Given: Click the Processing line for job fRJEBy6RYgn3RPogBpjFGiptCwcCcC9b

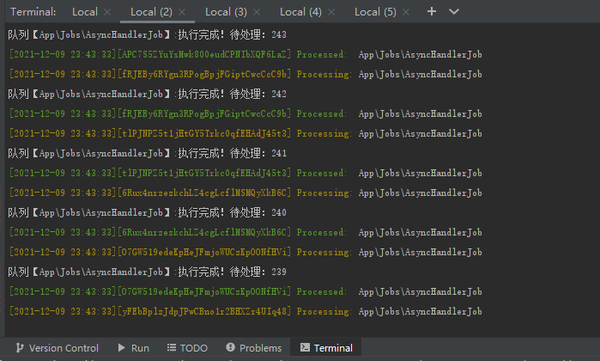Looking at the screenshot, I should point(245,74).
